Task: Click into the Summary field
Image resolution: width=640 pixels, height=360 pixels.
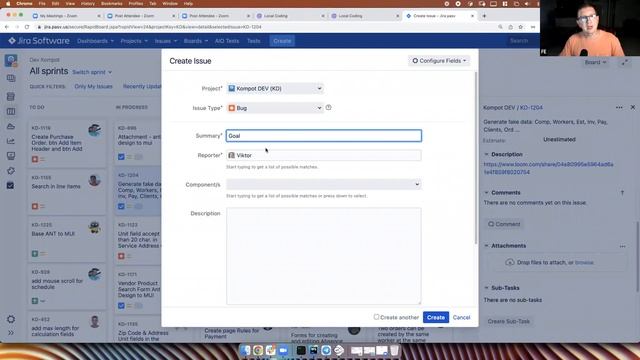Action: [324, 136]
